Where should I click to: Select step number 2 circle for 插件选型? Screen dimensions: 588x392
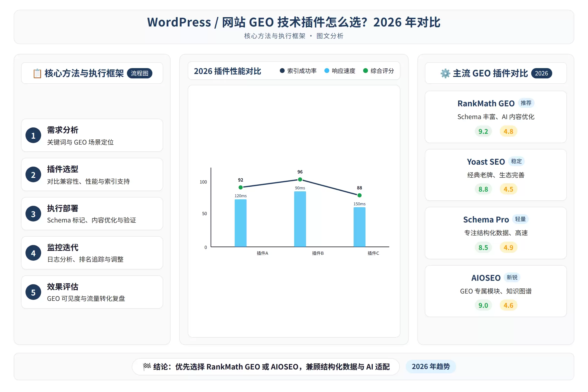pos(33,174)
